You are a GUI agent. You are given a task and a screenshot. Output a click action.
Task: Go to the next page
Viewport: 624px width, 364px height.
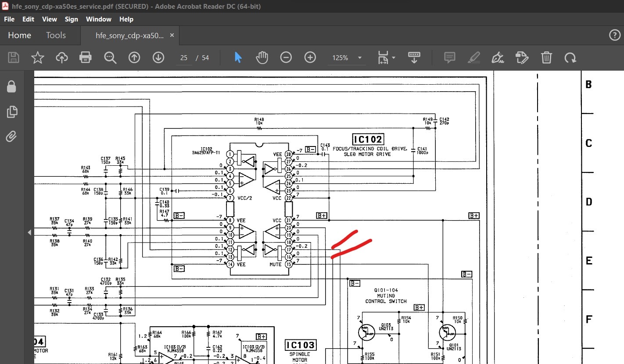click(x=158, y=57)
